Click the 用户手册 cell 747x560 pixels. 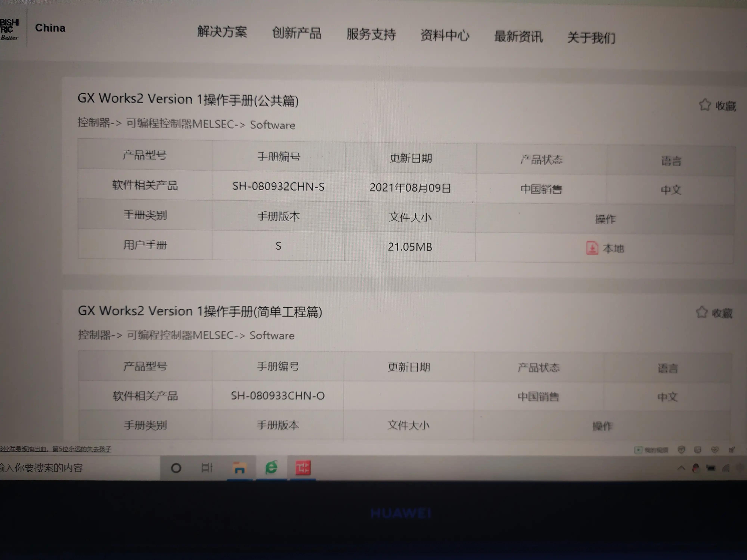(145, 245)
